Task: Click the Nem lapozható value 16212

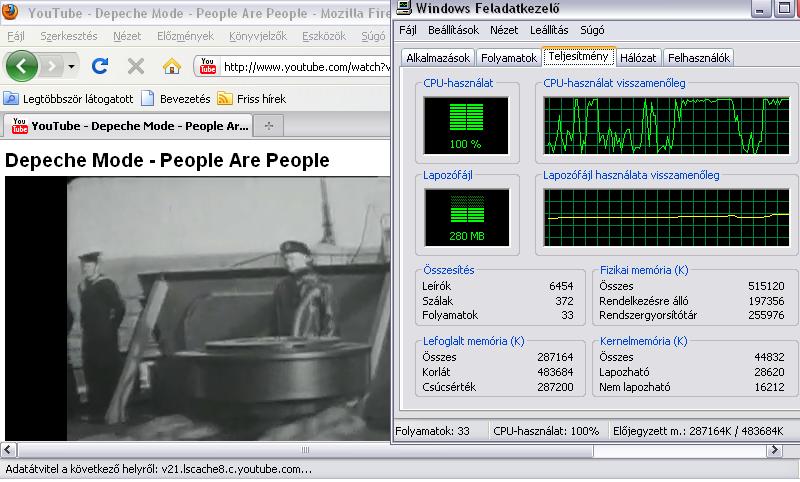Action: [x=769, y=387]
